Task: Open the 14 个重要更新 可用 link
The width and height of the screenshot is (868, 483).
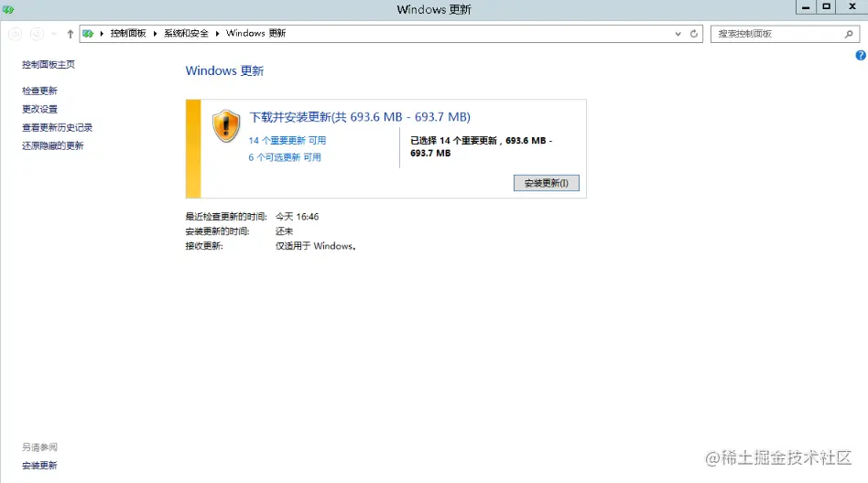Action: tap(287, 141)
